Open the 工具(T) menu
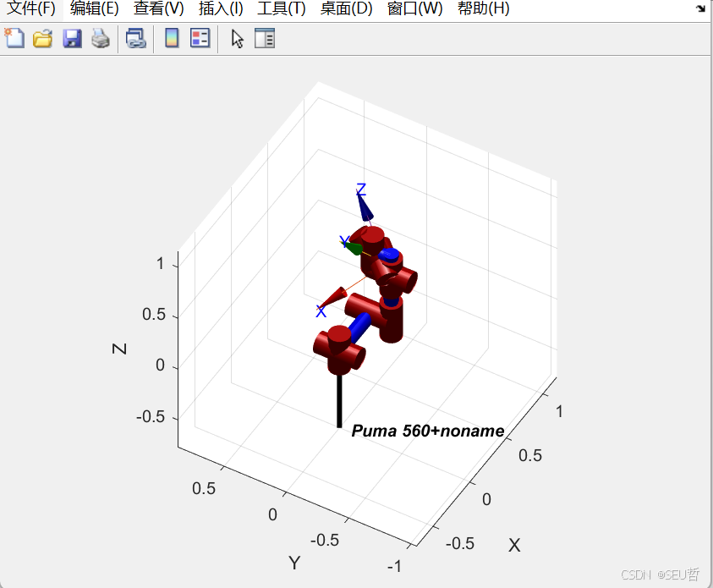713x588 pixels. pos(281,8)
